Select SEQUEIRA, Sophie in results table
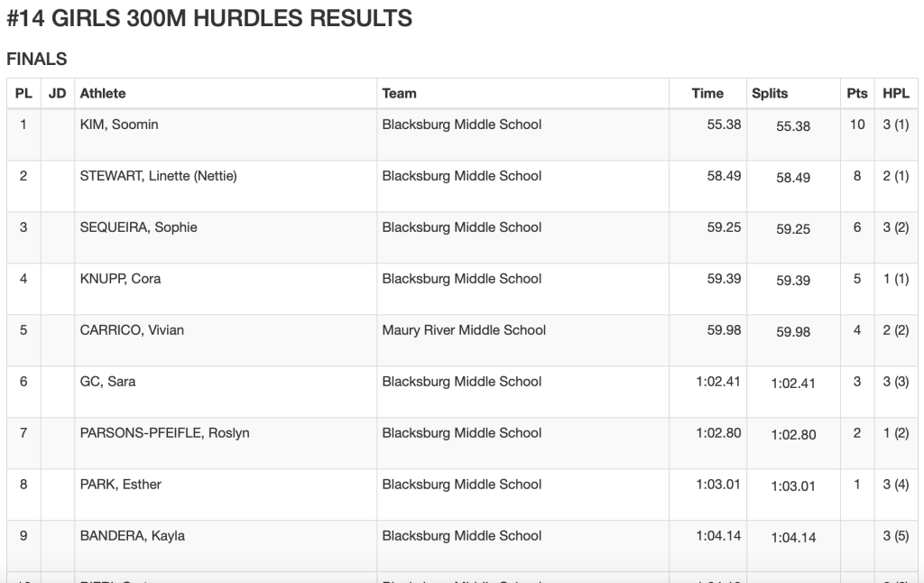The height and width of the screenshot is (583, 924). click(x=138, y=227)
